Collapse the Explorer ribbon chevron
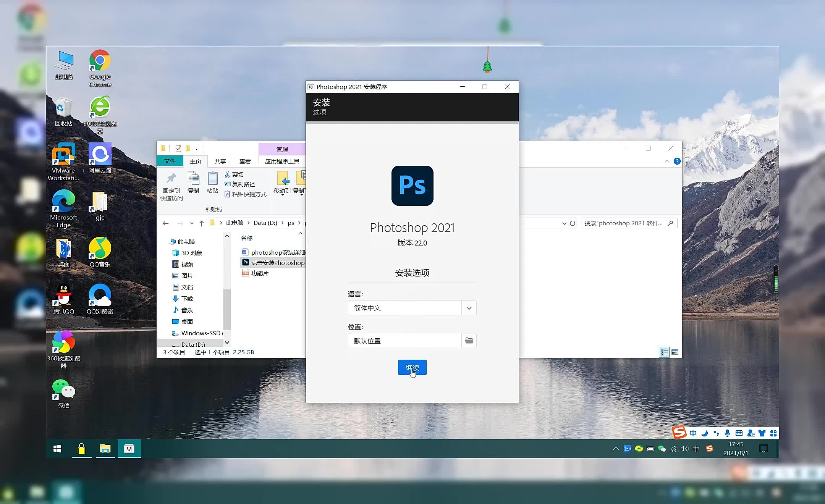The width and height of the screenshot is (825, 504). click(667, 161)
